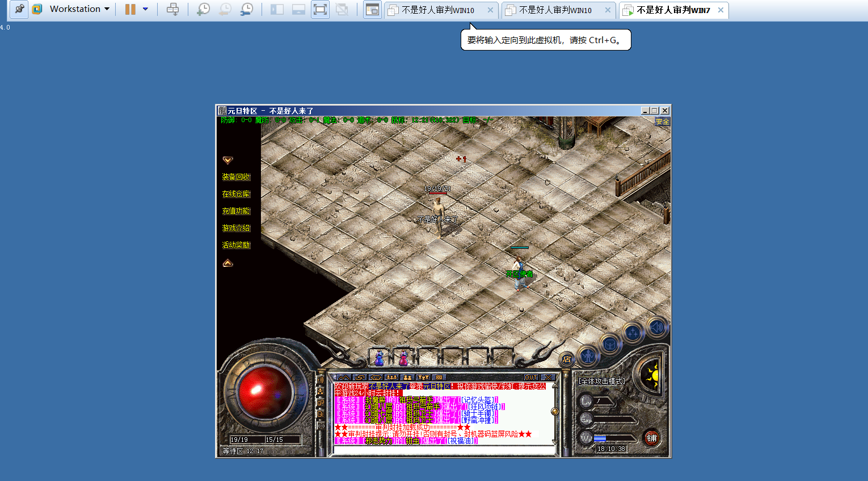Click the empty third belt slot
The height and width of the screenshot is (481, 868).
(428, 358)
